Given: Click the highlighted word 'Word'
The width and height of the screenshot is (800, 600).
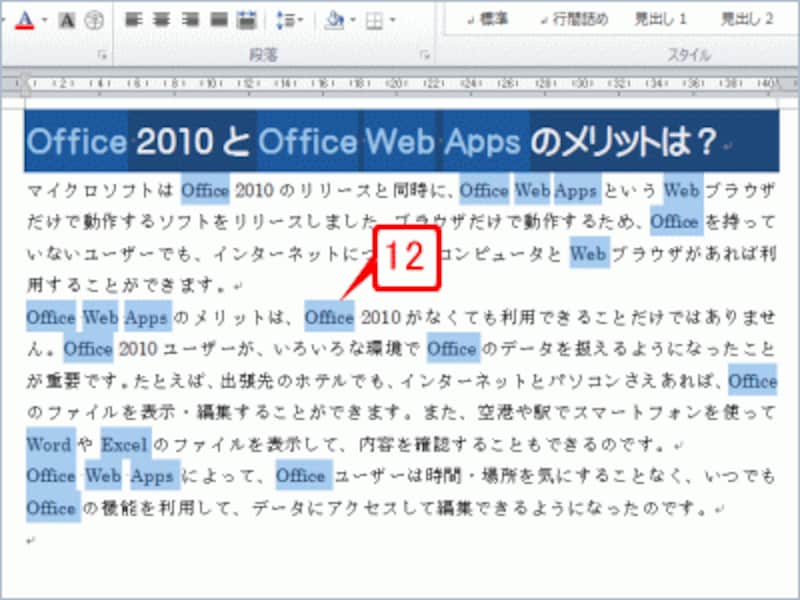Looking at the screenshot, I should tap(49, 444).
